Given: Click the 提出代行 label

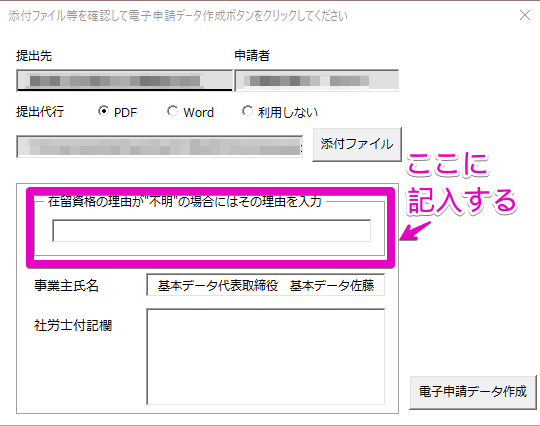Looking at the screenshot, I should 40,112.
